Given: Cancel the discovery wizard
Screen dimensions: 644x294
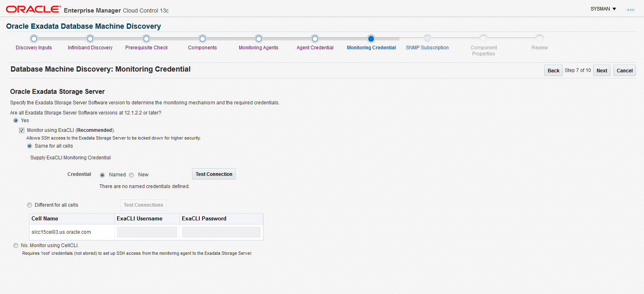Looking at the screenshot, I should coord(625,70).
